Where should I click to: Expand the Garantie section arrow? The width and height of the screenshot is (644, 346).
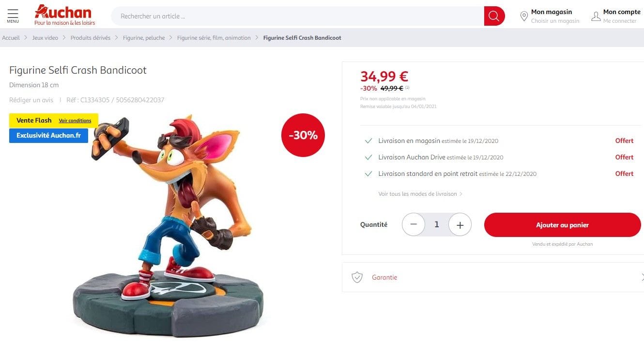point(642,277)
